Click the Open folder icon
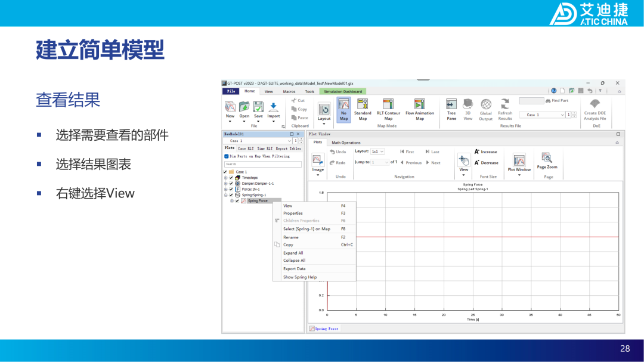644x362 pixels. coord(244,107)
